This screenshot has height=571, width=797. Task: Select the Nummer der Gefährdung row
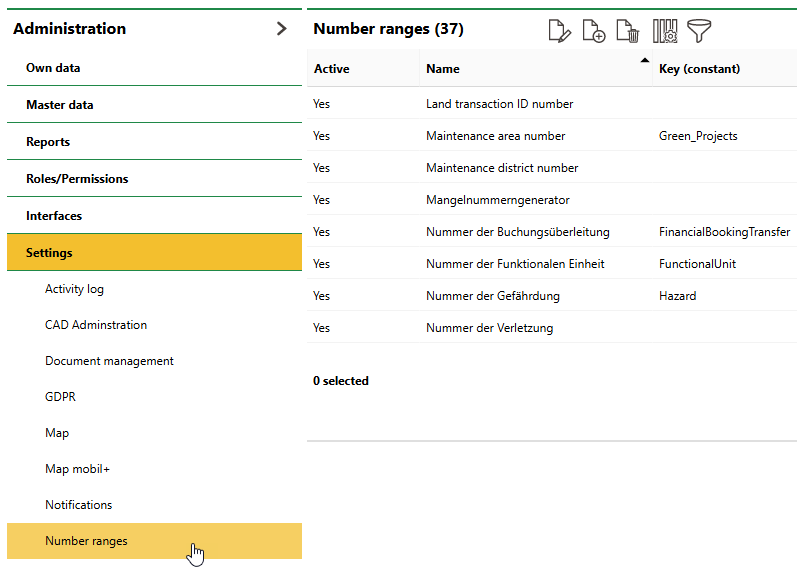[x=492, y=296]
